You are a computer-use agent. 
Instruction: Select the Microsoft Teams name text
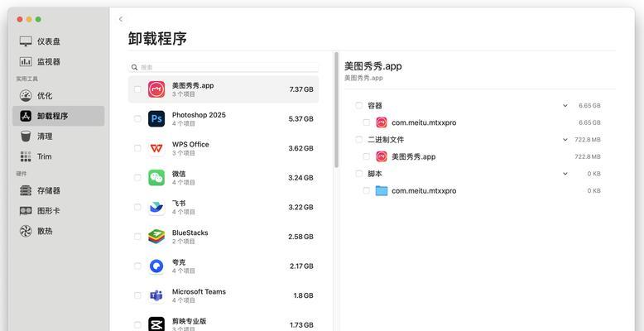pyautogui.click(x=199, y=291)
